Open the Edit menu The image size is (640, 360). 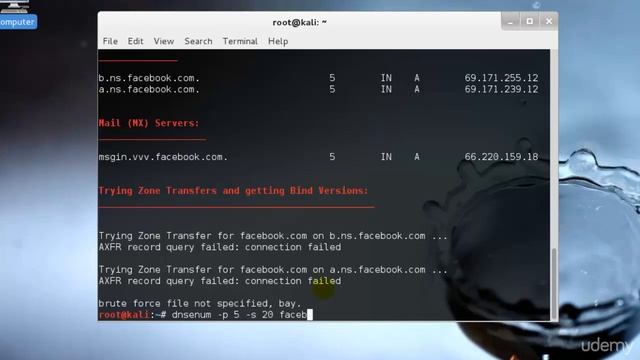click(135, 41)
